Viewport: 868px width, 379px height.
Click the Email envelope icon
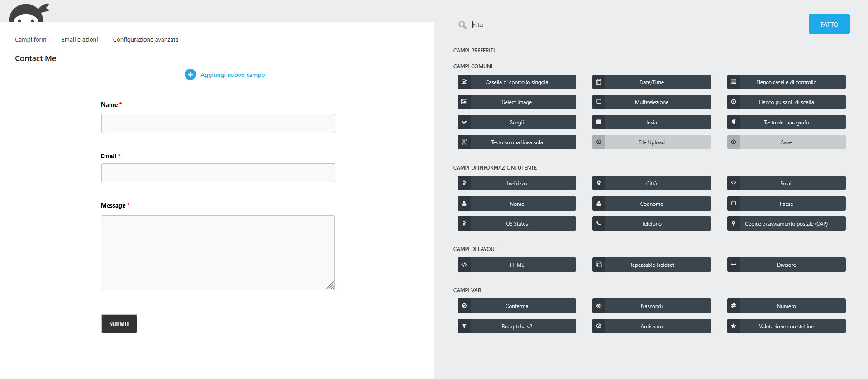(734, 183)
